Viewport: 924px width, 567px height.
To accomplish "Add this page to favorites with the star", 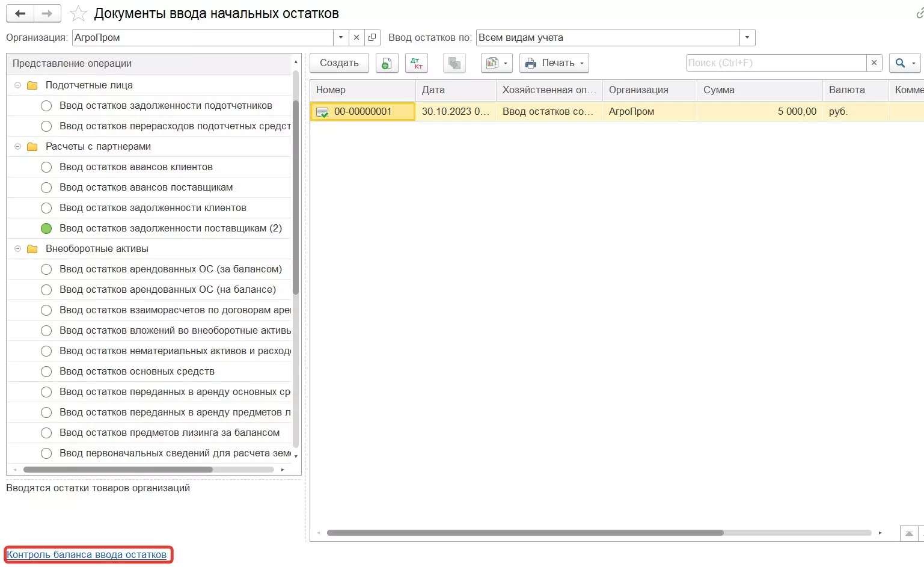I will click(x=78, y=13).
